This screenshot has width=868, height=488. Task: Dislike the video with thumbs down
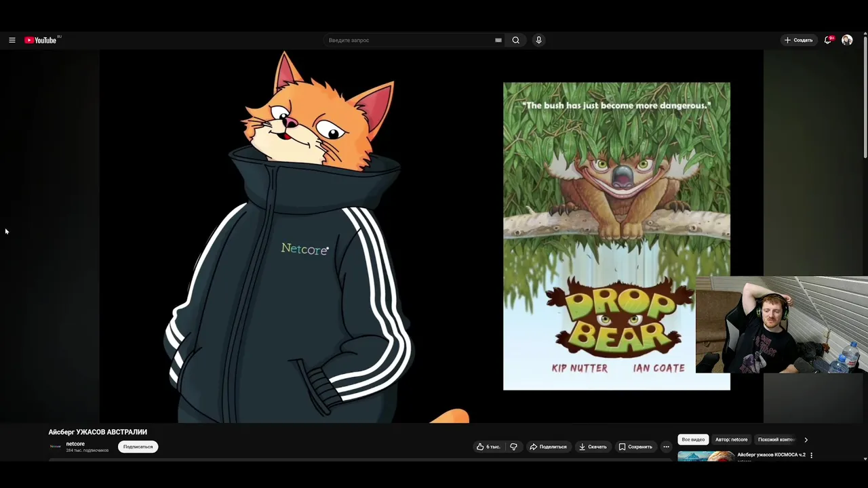pos(513,447)
